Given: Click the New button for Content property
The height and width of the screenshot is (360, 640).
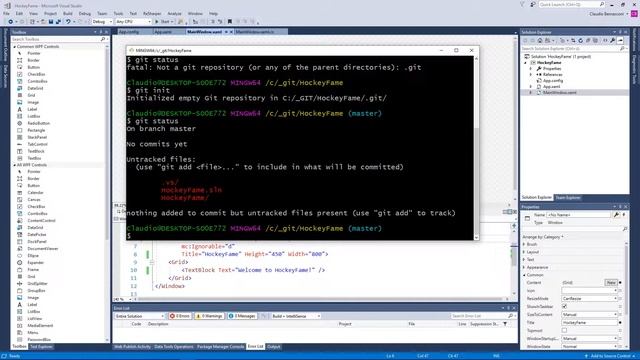Looking at the screenshot, I should 611,282.
